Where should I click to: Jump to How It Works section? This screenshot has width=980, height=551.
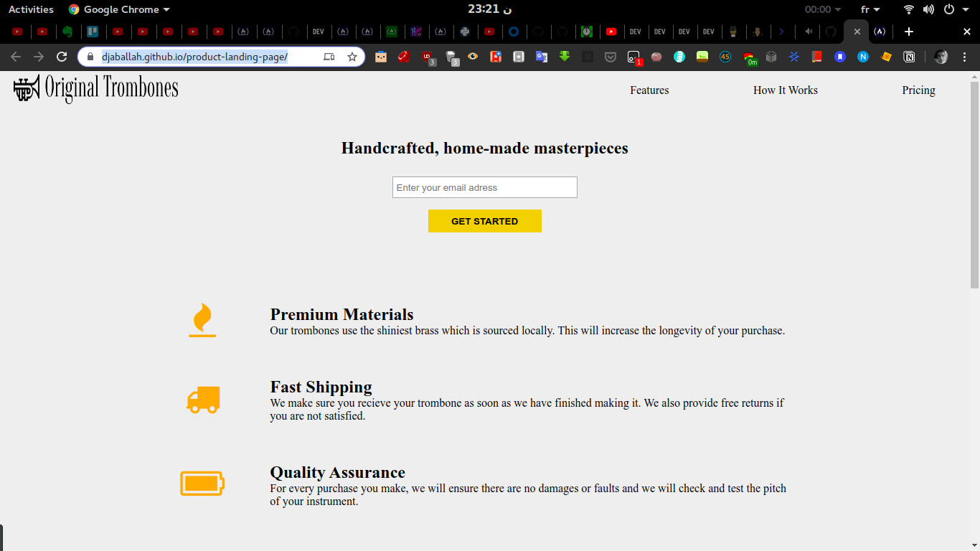[x=785, y=90]
